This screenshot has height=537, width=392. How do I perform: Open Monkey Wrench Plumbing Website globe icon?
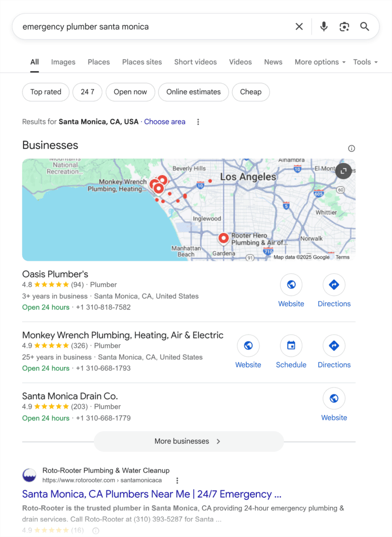point(248,346)
